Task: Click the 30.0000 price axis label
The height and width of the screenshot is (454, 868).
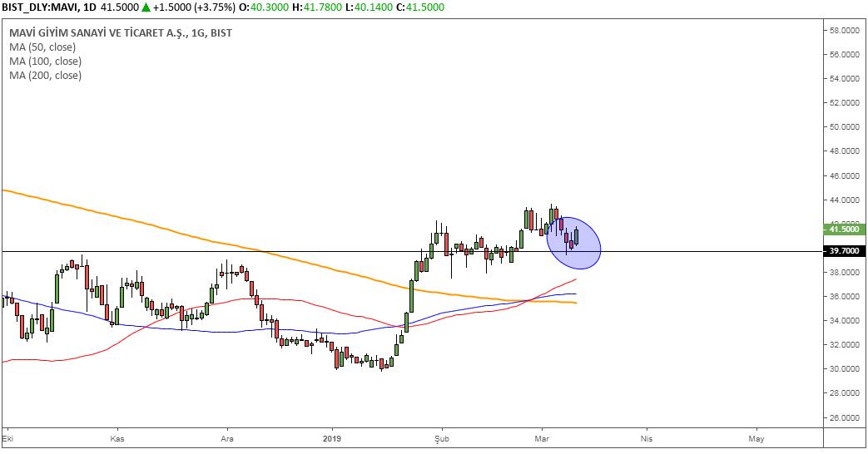Action: tap(844, 369)
